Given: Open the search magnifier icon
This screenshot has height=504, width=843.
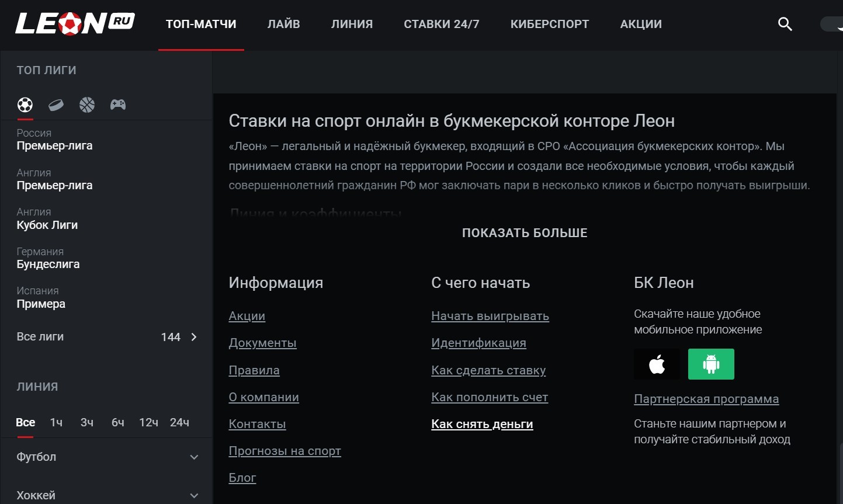Looking at the screenshot, I should [x=785, y=24].
